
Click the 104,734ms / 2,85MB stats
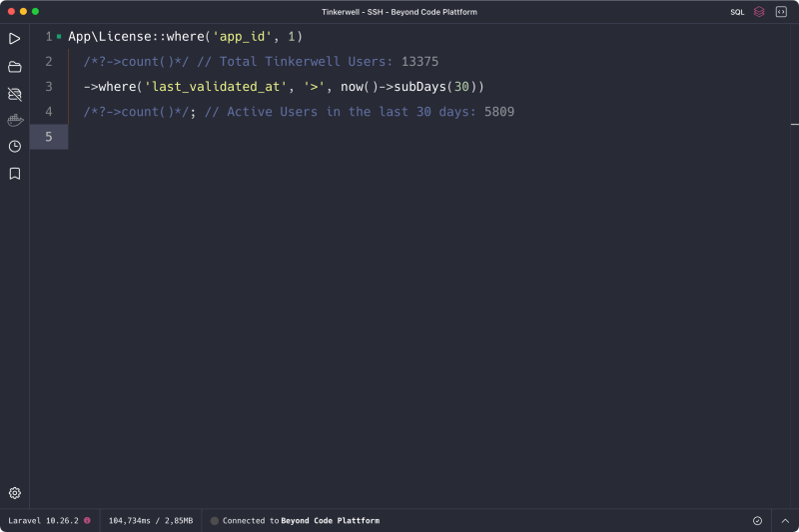151,520
